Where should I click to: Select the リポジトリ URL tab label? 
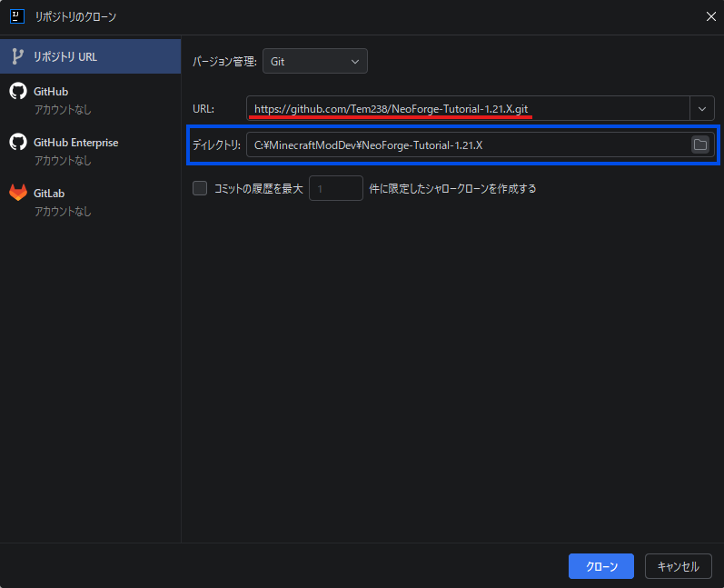65,56
